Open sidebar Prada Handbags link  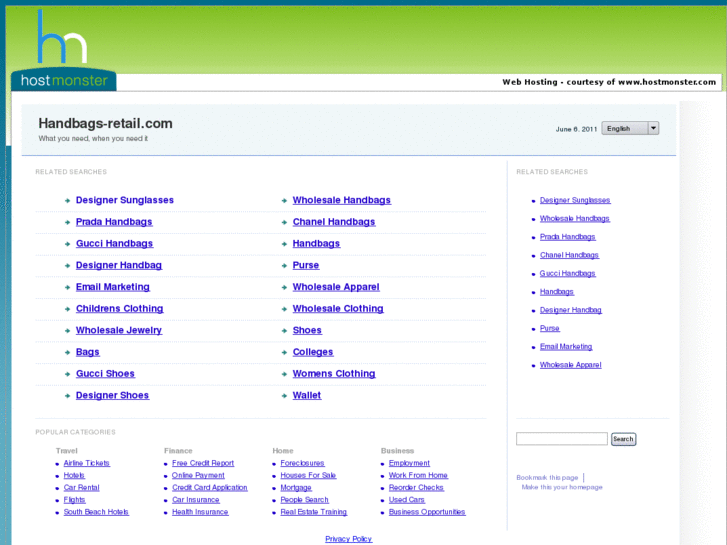568,237
